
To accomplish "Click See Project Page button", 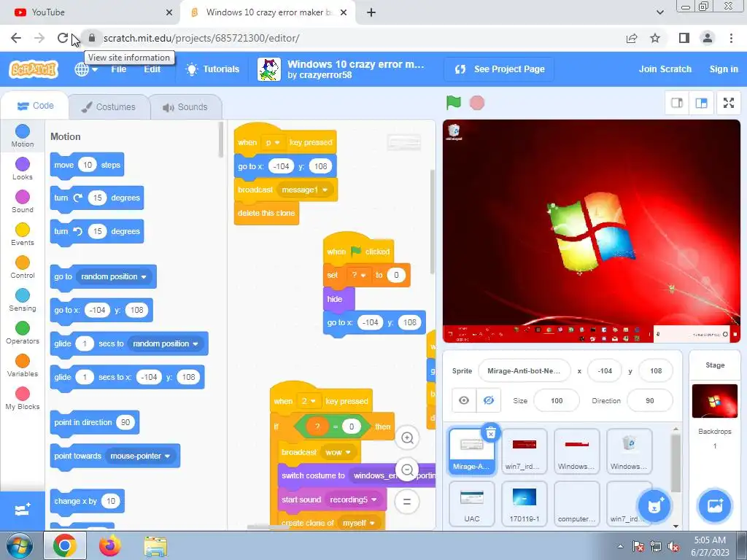I will pos(499,69).
